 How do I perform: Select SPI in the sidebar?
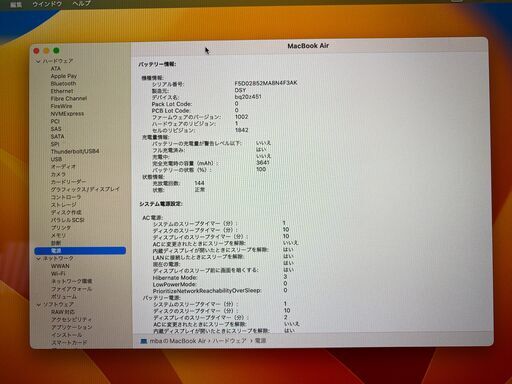(55, 144)
